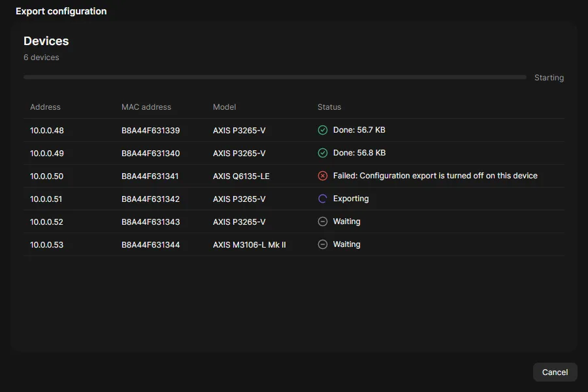
Task: Select address 10.0.0.50
Action: pos(47,176)
